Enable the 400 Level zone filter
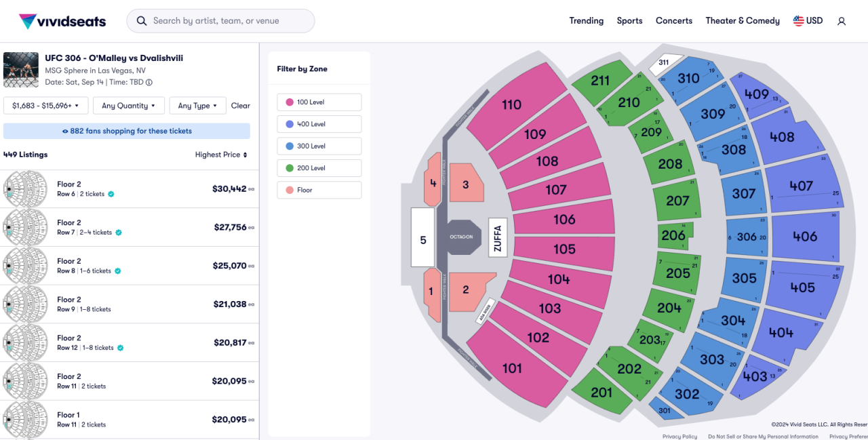 (x=319, y=123)
